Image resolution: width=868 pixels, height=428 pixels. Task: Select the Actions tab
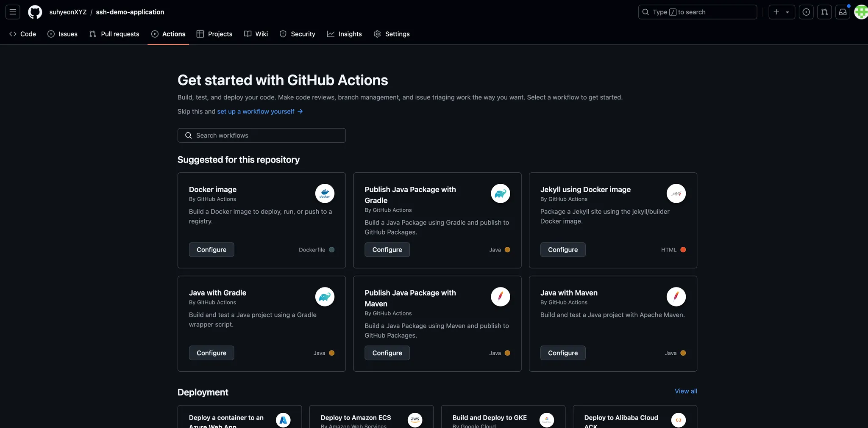[168, 34]
